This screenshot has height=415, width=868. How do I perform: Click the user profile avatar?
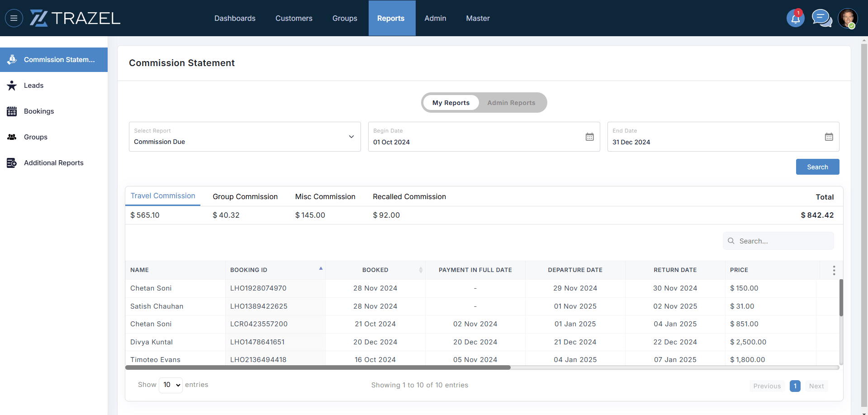pyautogui.click(x=847, y=19)
